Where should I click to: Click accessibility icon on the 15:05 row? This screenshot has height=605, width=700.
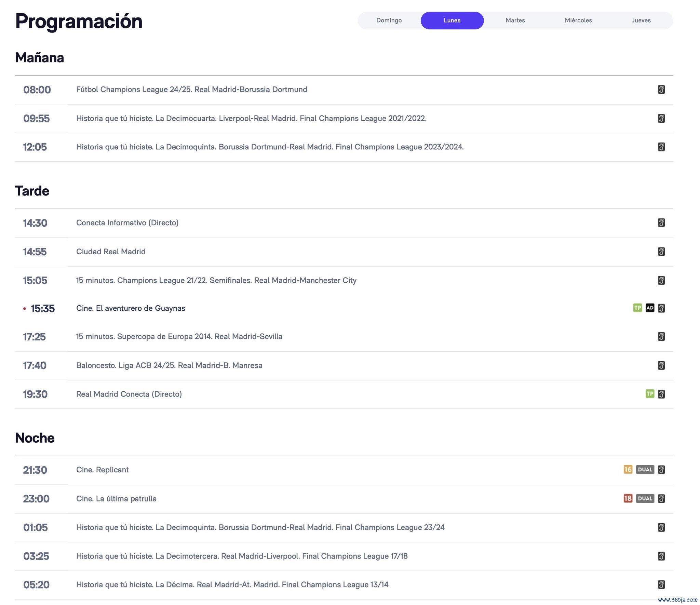point(661,280)
